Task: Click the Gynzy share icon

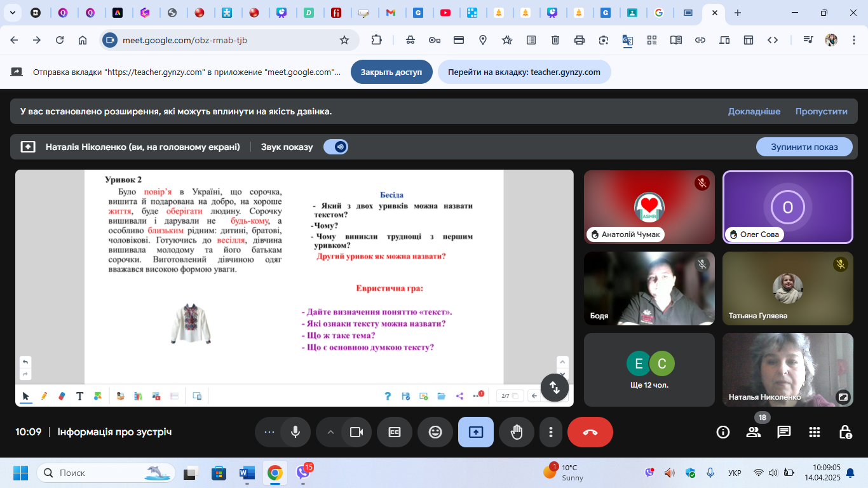Action: click(x=459, y=396)
